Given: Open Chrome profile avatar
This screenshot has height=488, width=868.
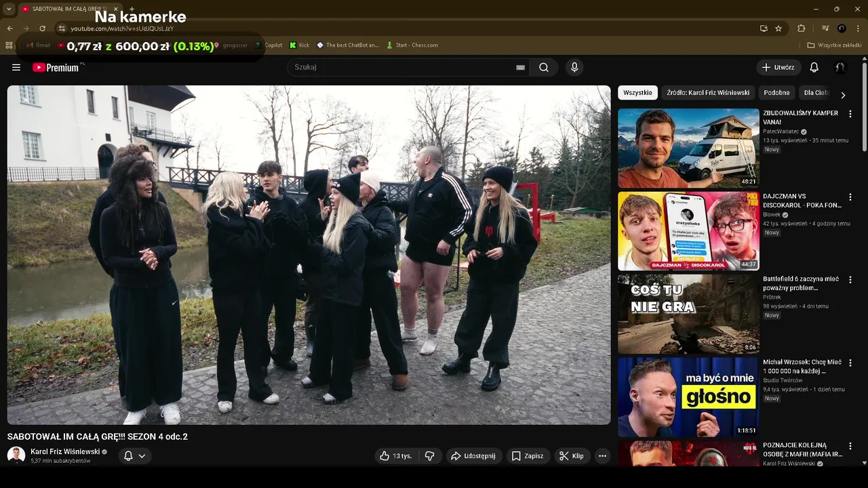Looking at the screenshot, I should click(842, 28).
